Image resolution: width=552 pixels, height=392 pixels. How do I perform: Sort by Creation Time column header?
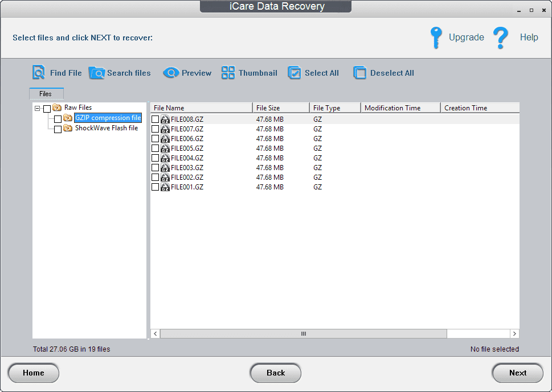coord(480,108)
